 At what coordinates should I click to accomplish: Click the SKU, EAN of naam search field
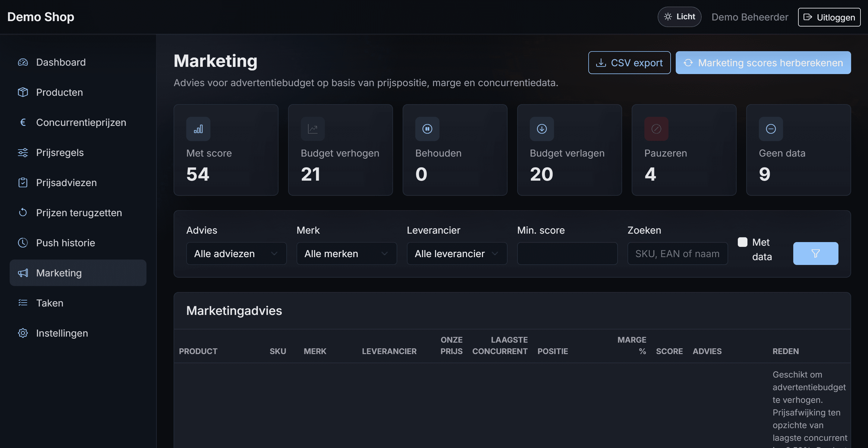tap(677, 254)
